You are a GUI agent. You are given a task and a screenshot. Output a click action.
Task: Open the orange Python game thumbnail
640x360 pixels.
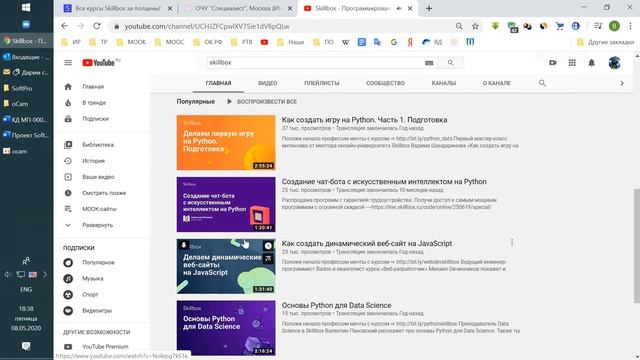[226, 142]
